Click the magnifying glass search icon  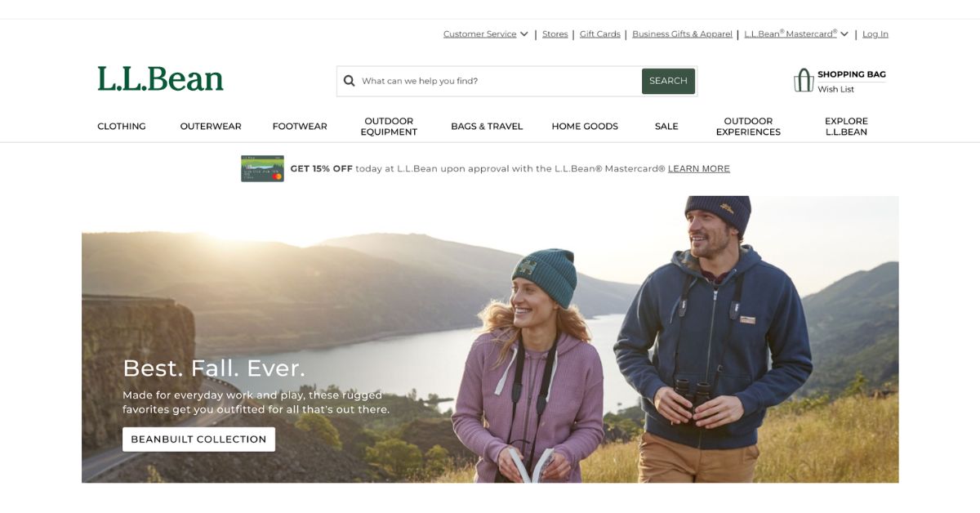pos(350,81)
